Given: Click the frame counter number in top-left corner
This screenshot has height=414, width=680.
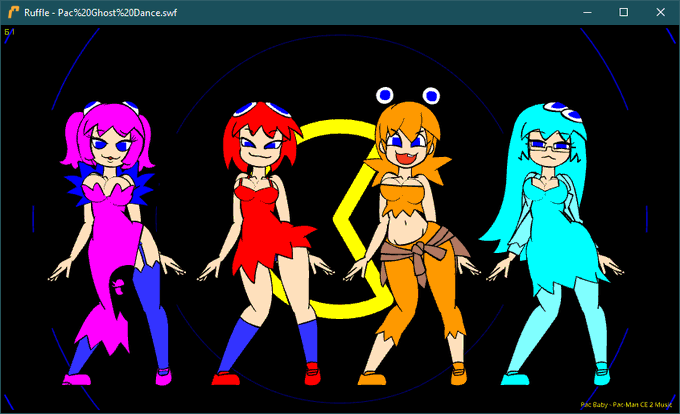Looking at the screenshot, I should [x=9, y=32].
